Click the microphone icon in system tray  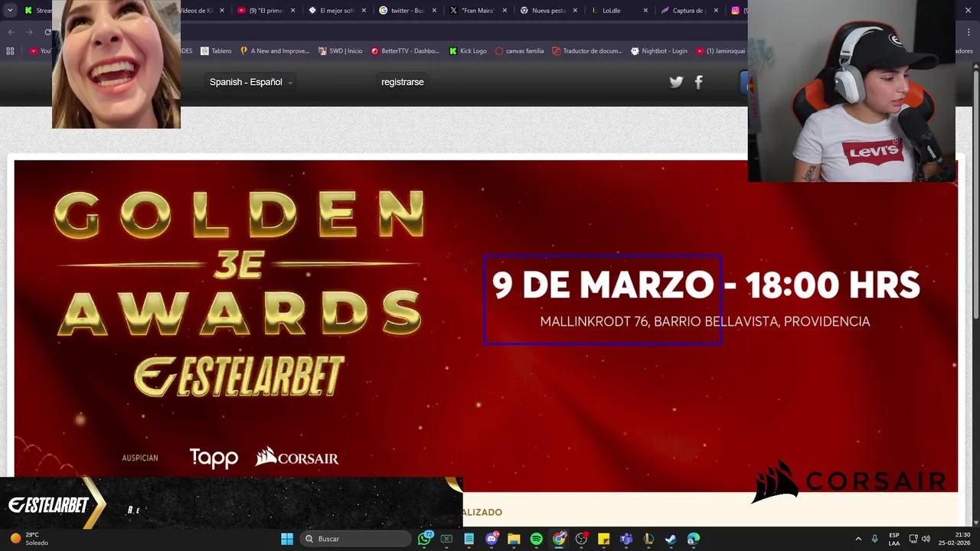click(874, 539)
